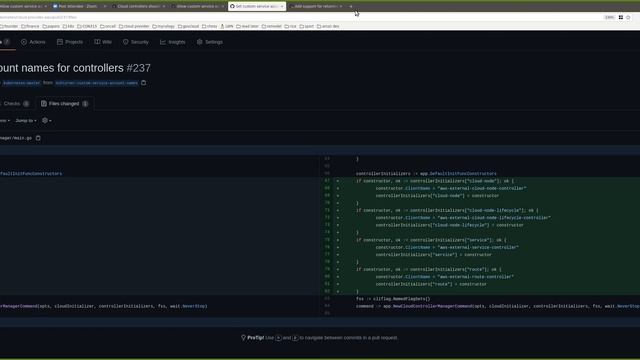Click the Projects board icon
The image size is (640, 360).
60,42
